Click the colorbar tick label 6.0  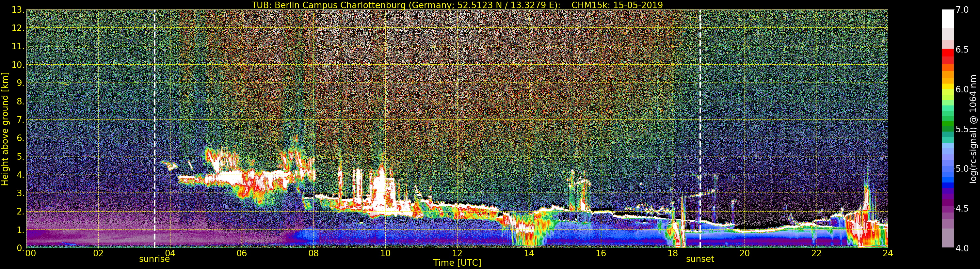tap(962, 89)
